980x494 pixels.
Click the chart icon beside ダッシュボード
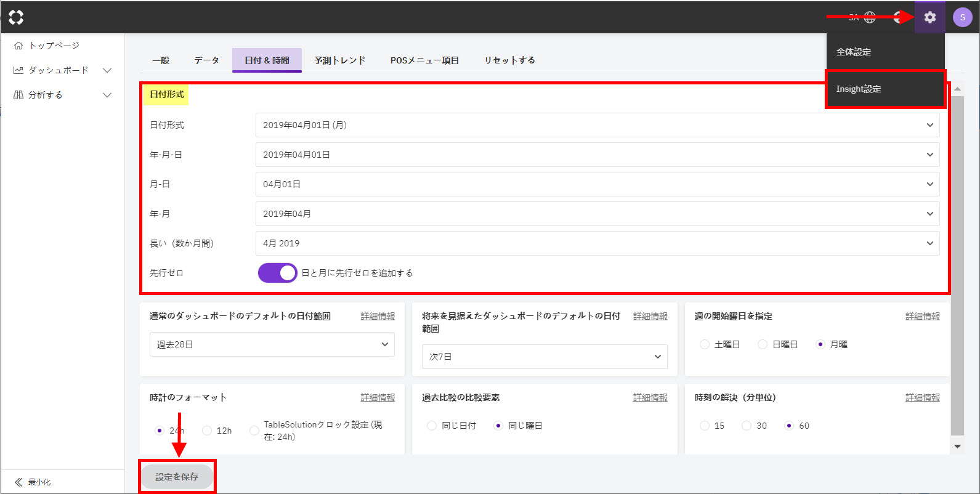[18, 70]
